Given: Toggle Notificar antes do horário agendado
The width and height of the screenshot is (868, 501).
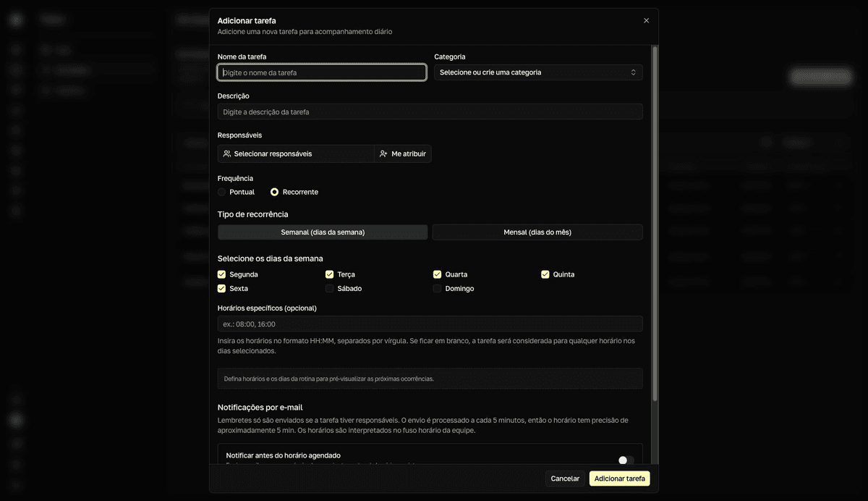Looking at the screenshot, I should click(626, 460).
